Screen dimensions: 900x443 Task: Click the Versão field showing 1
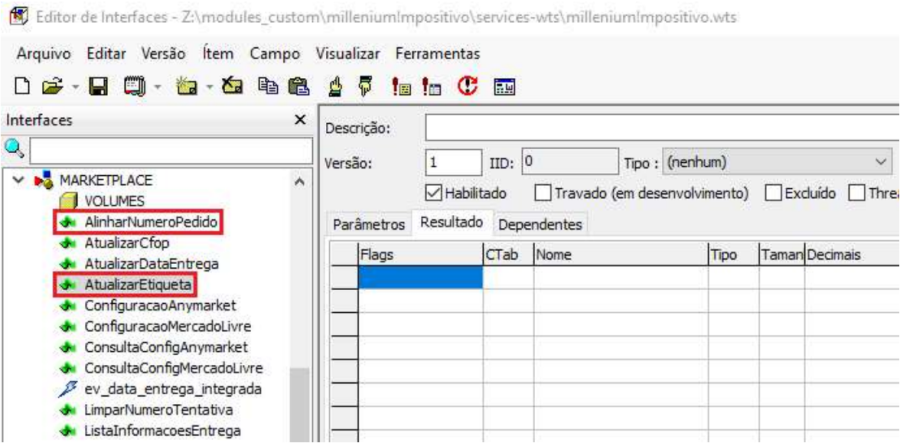tap(454, 163)
